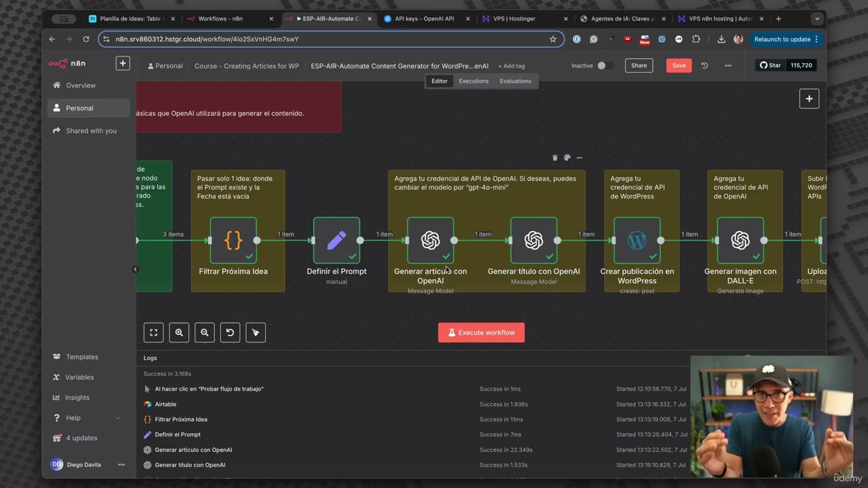Open Insights in the sidebar
This screenshot has height=488, width=868.
(88, 398)
